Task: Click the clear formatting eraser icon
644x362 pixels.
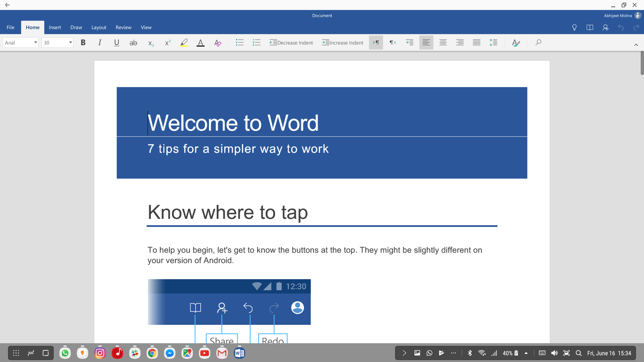Action: (218, 43)
